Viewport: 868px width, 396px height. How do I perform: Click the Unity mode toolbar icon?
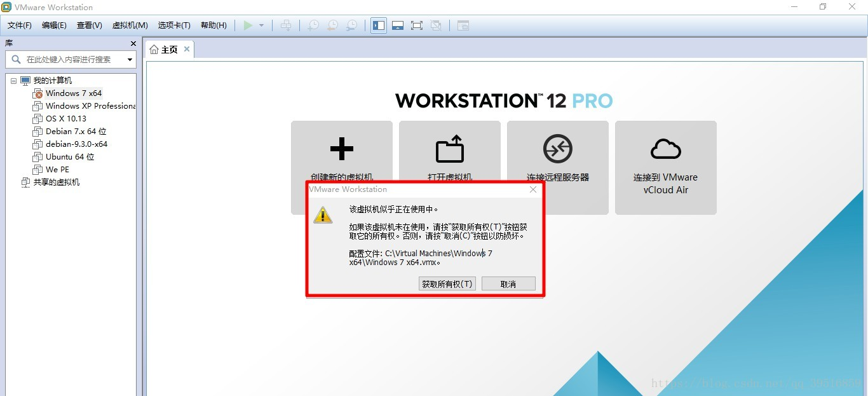click(436, 25)
